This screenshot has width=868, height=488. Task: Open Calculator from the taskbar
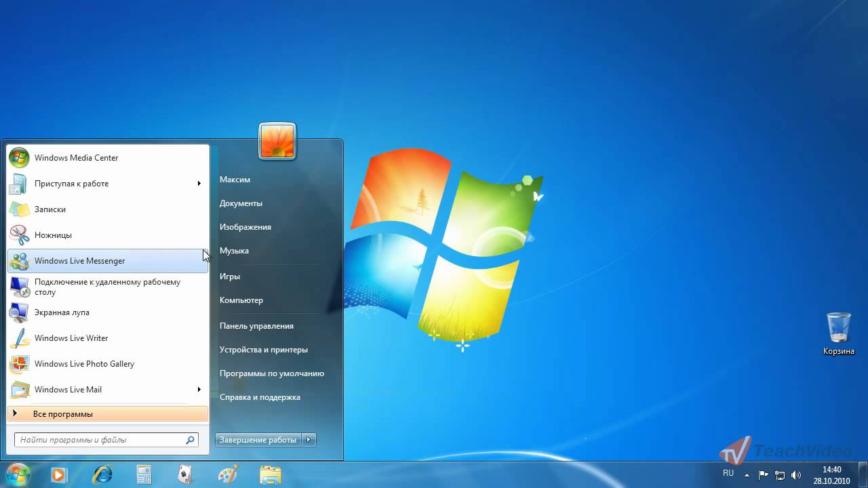point(144,474)
